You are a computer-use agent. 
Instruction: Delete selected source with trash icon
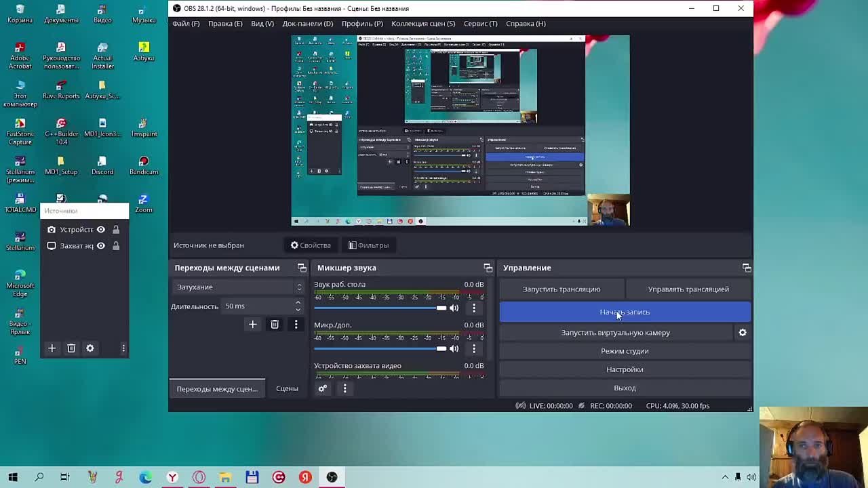coord(71,348)
